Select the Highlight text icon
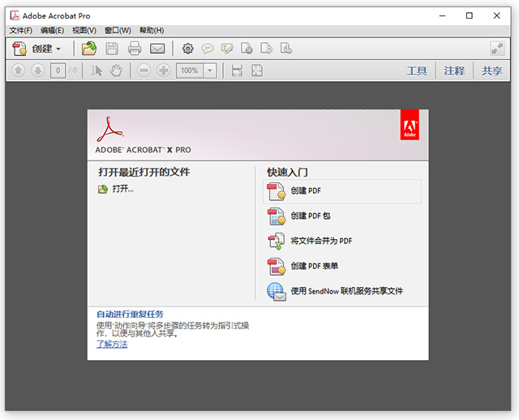The image size is (519, 420). tap(227, 49)
